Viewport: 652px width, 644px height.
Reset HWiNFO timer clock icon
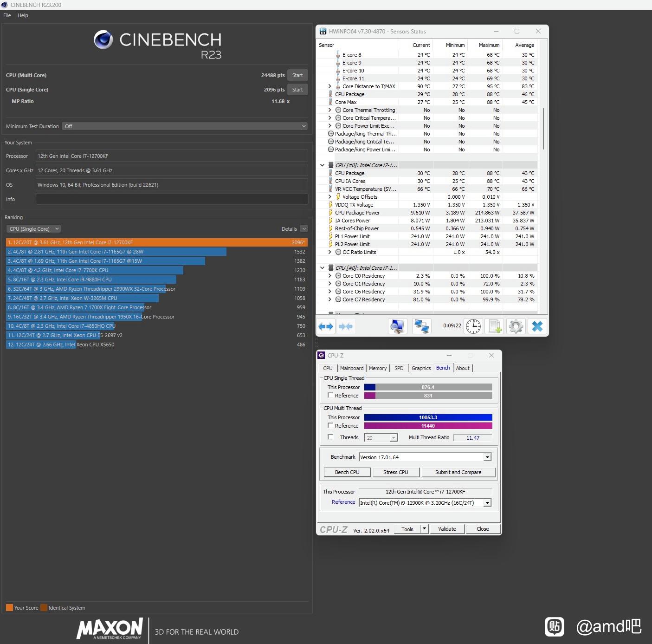pyautogui.click(x=473, y=326)
